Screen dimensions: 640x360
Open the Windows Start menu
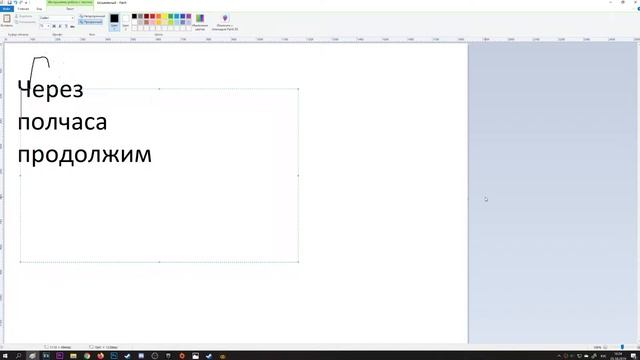coord(5,356)
